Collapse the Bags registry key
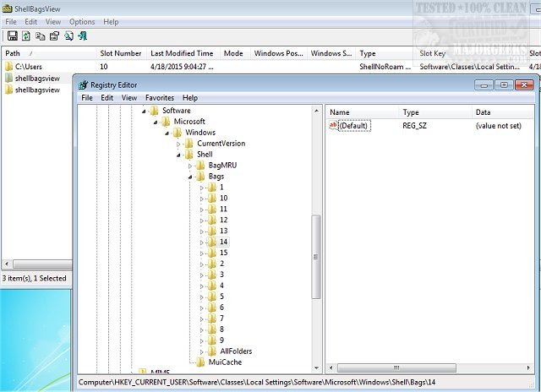This screenshot has width=541, height=392. pos(190,177)
